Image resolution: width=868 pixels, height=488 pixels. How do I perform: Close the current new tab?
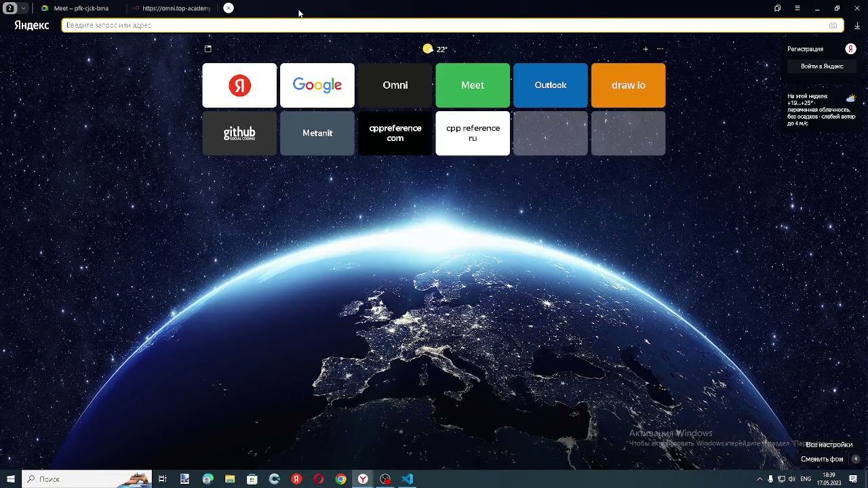click(x=229, y=8)
